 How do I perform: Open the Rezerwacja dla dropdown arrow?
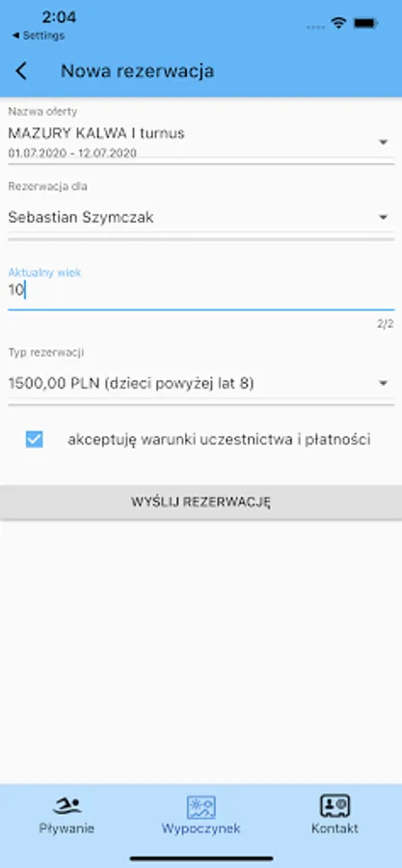tap(383, 218)
